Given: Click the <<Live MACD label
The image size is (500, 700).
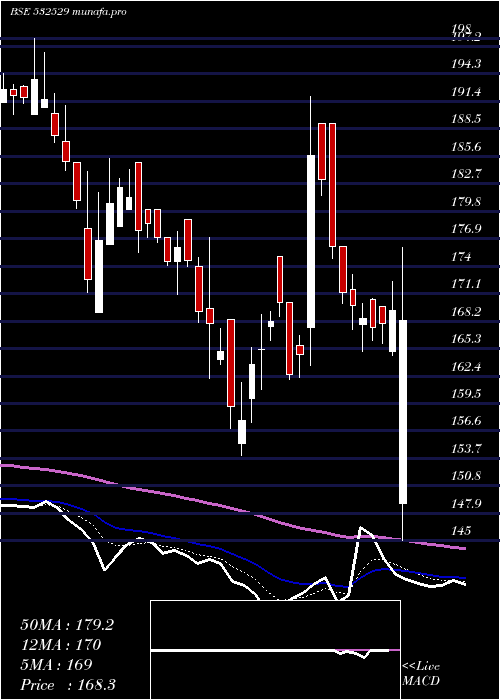Looking at the screenshot, I should tap(421, 674).
